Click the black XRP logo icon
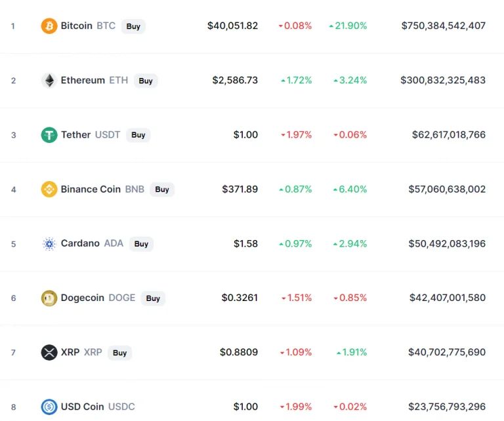 [49, 352]
